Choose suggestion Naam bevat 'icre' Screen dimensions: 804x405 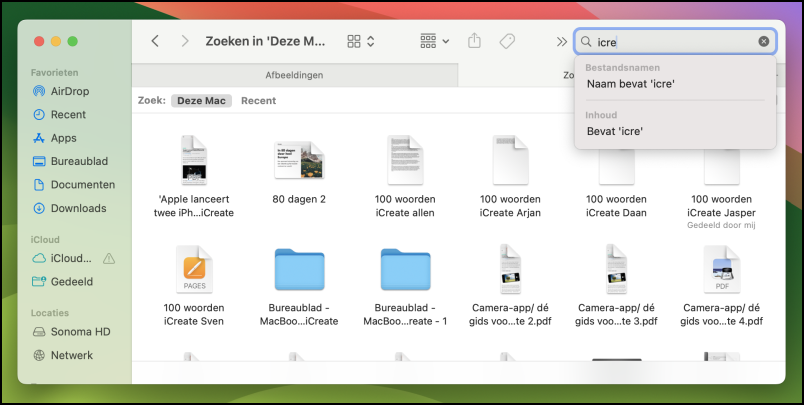pyautogui.click(x=631, y=84)
